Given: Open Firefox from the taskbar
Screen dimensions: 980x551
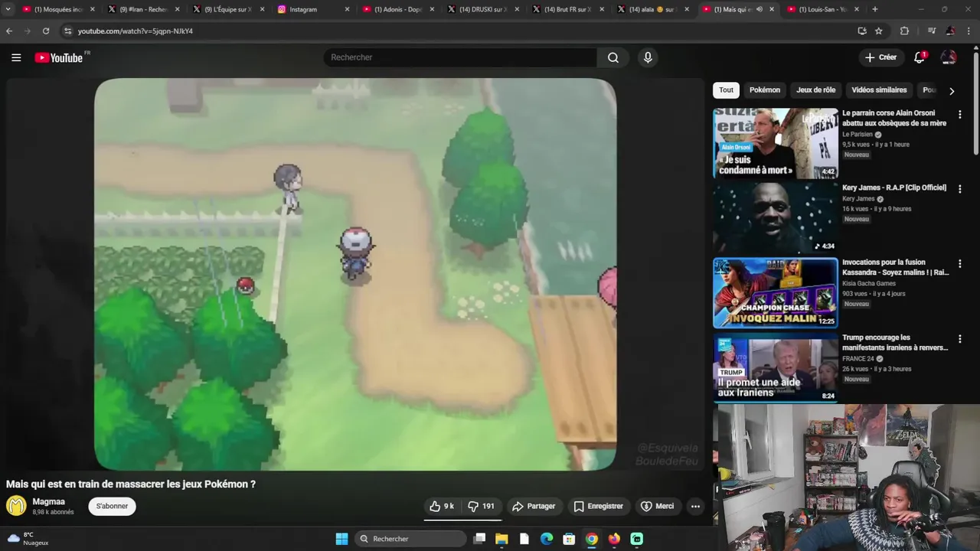Looking at the screenshot, I should (x=614, y=539).
